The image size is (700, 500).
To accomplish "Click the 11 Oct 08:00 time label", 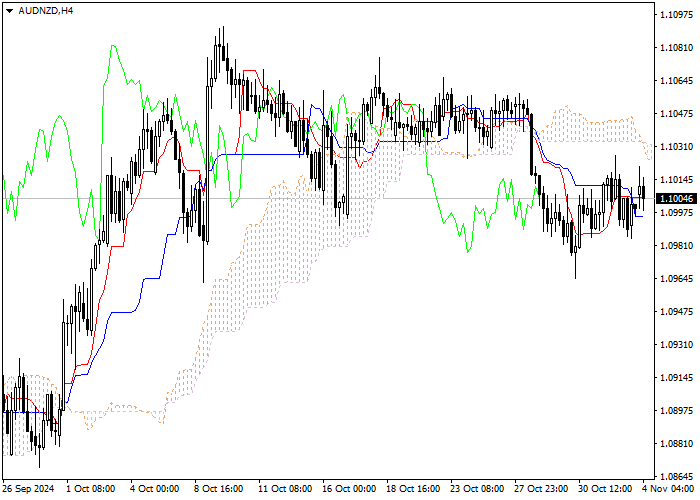I will click(286, 489).
